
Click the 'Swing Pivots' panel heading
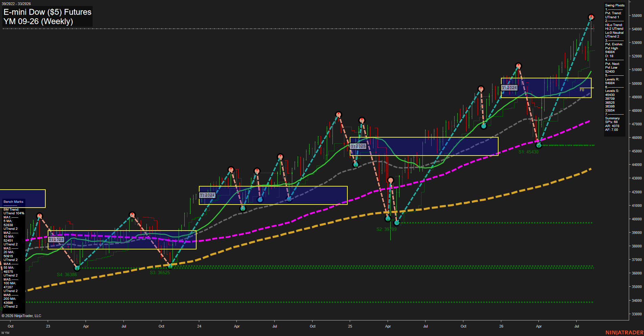[x=615, y=5]
